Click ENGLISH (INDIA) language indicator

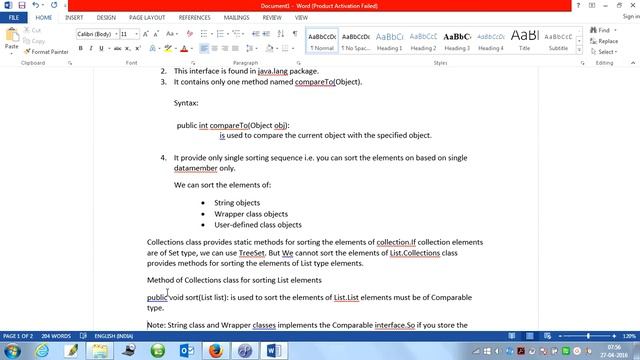tap(114, 336)
